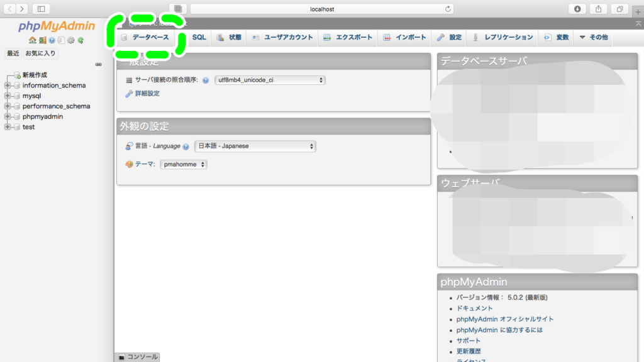
Task: Click the test database in the sidebar
Action: pos(28,126)
